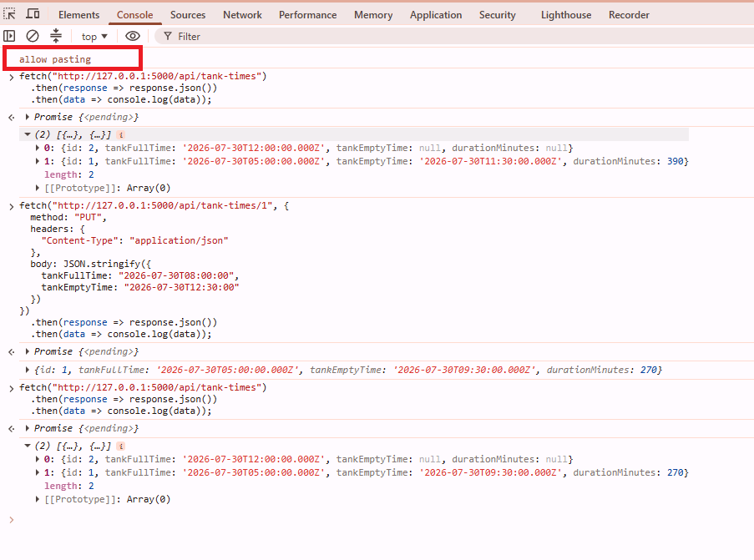Select the Console tab
This screenshot has width=754, height=560.
(134, 15)
